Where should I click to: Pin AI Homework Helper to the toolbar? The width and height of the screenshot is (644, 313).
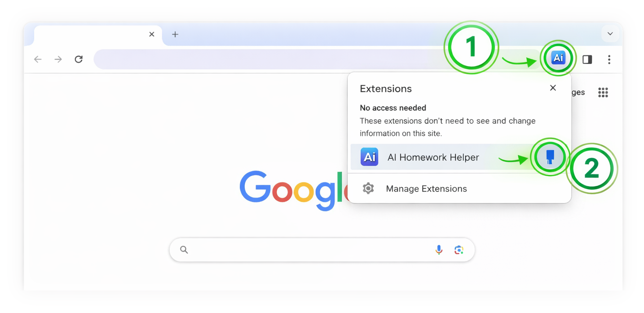click(550, 157)
